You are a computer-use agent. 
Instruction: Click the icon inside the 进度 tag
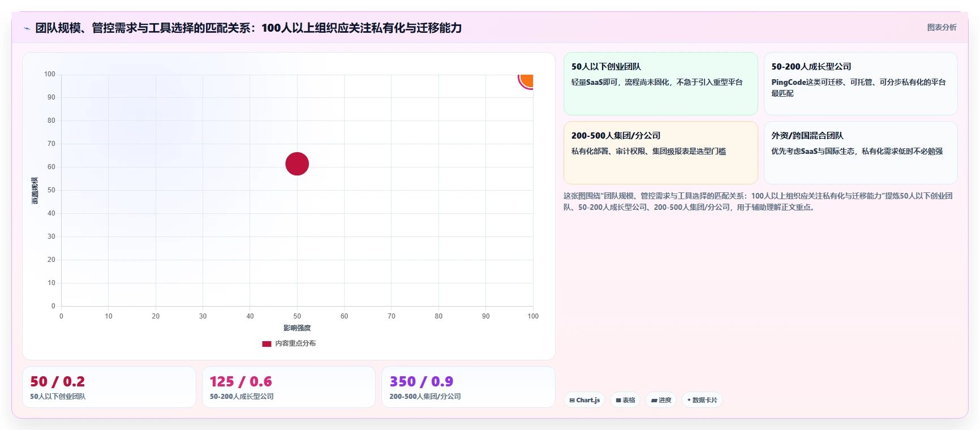[654, 400]
